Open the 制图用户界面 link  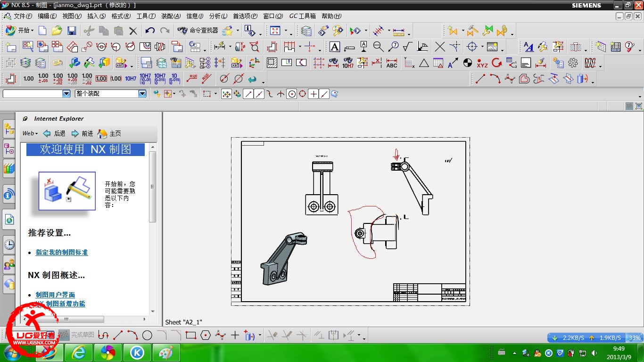coord(55,295)
